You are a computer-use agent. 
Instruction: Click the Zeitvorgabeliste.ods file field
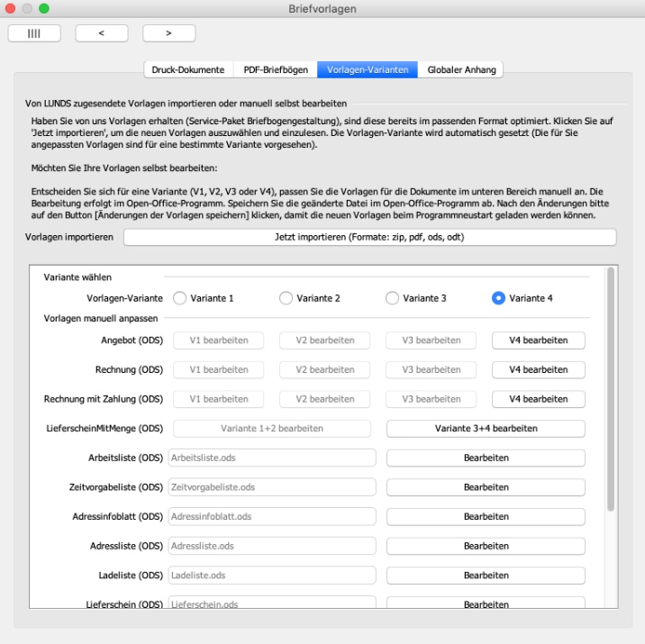click(x=272, y=487)
